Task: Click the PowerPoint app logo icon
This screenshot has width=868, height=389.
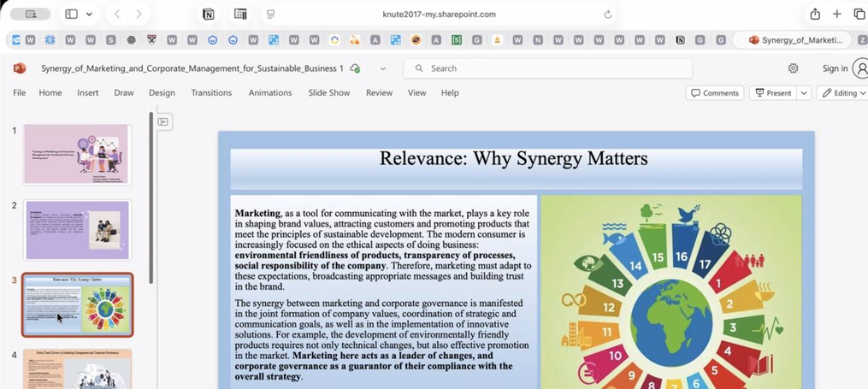Action: tap(20, 68)
